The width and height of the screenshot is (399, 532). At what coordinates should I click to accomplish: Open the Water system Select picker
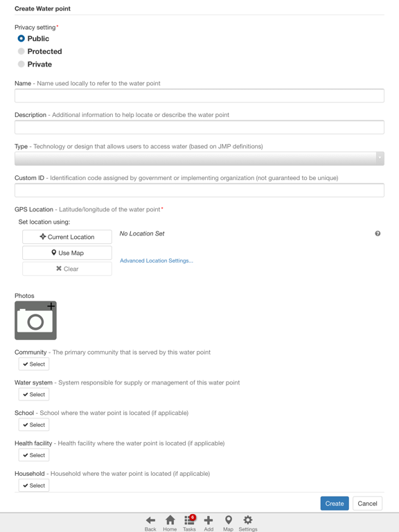pos(34,394)
